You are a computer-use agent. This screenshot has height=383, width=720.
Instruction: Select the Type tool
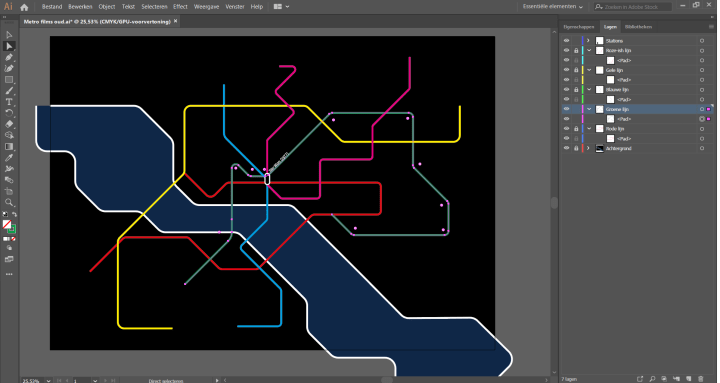pyautogui.click(x=9, y=102)
